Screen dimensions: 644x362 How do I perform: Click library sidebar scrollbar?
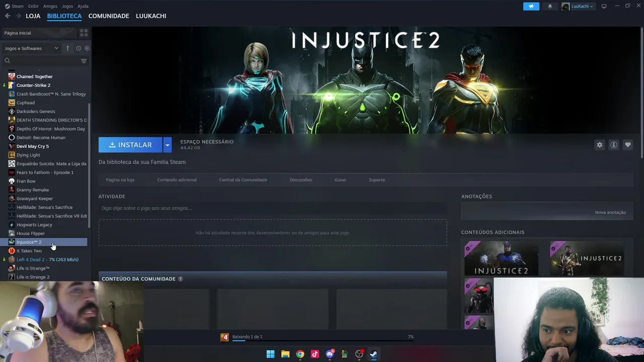(x=90, y=166)
